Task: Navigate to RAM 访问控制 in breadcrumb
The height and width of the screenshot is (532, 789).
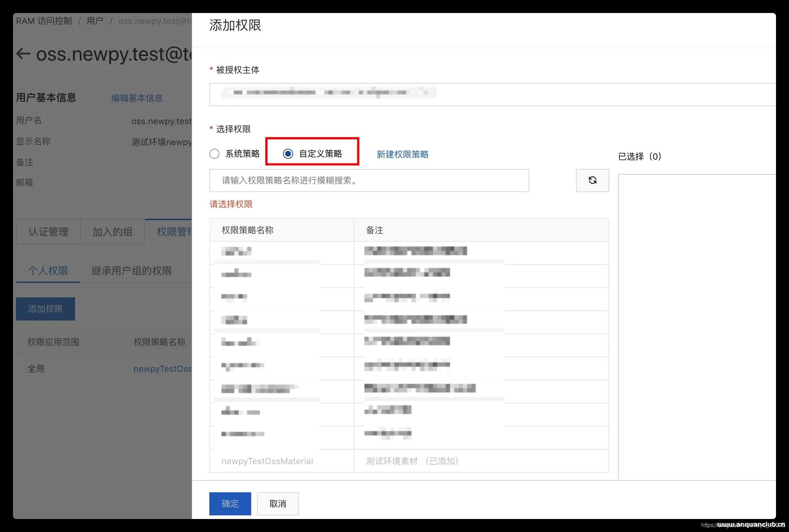Action: [x=43, y=21]
